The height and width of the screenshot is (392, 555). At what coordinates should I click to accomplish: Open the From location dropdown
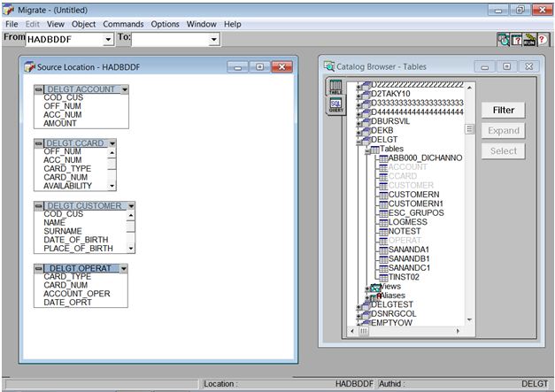108,39
